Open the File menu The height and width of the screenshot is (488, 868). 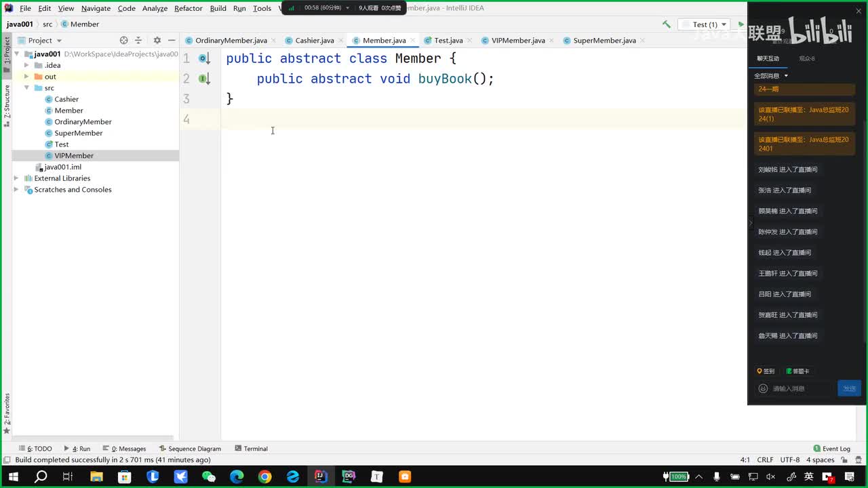25,8
